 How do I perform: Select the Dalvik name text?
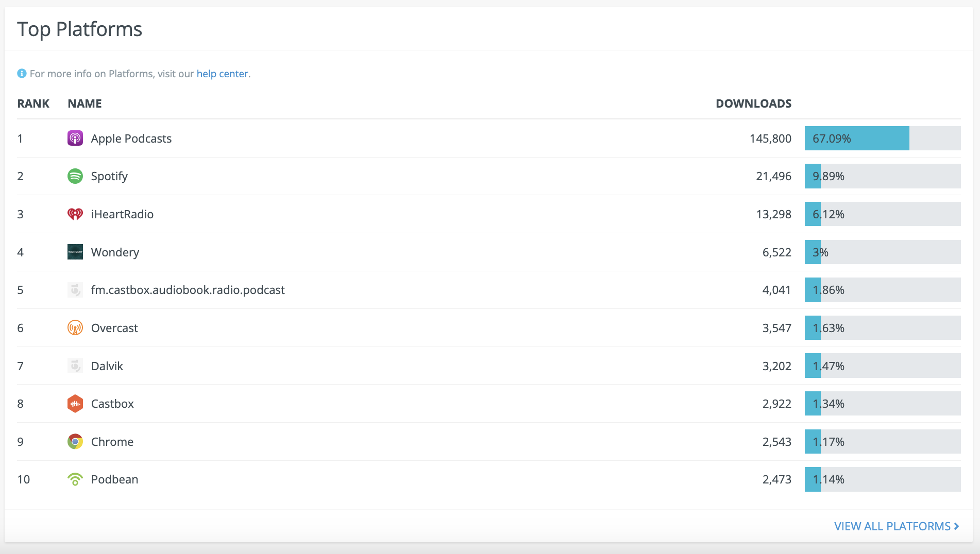click(x=107, y=366)
